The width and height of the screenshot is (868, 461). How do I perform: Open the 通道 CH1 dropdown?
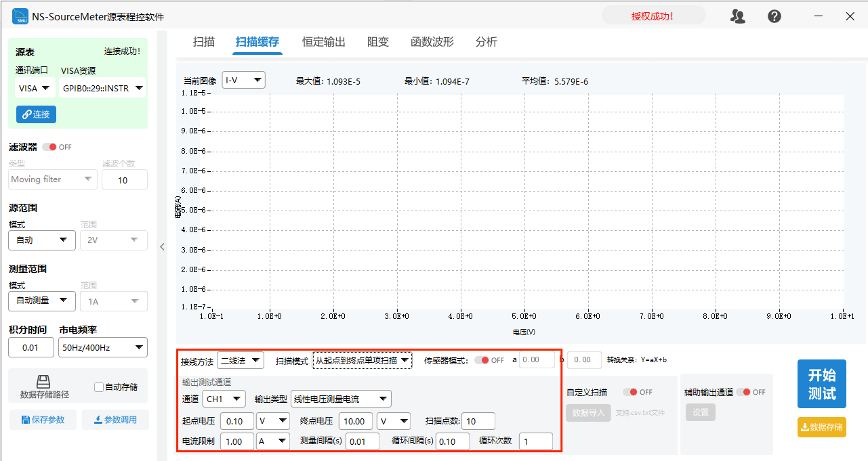point(224,399)
